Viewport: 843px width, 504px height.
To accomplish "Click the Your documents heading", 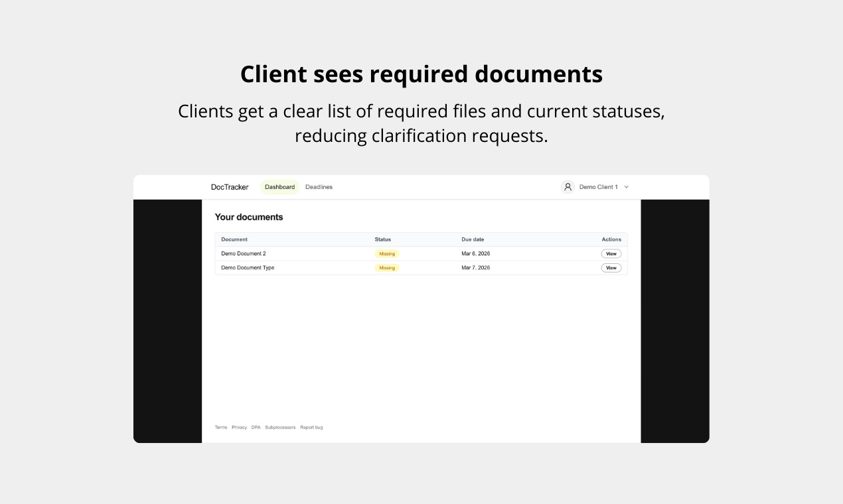I will click(249, 217).
